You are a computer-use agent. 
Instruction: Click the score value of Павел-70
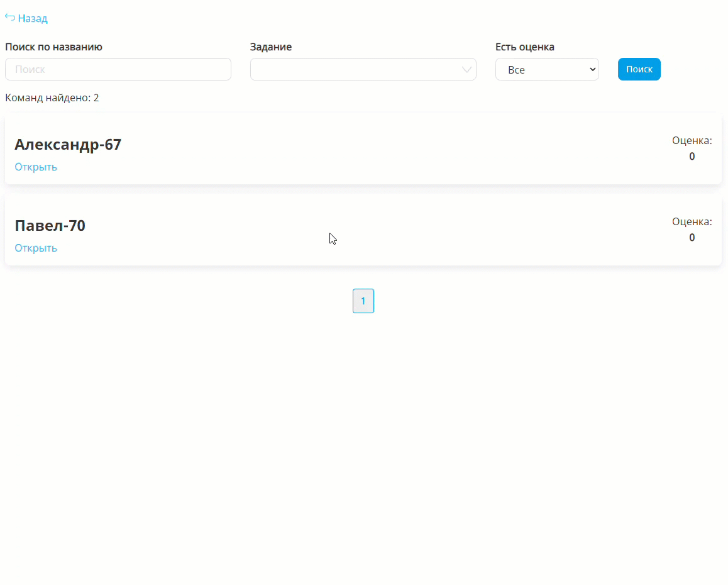[692, 238]
